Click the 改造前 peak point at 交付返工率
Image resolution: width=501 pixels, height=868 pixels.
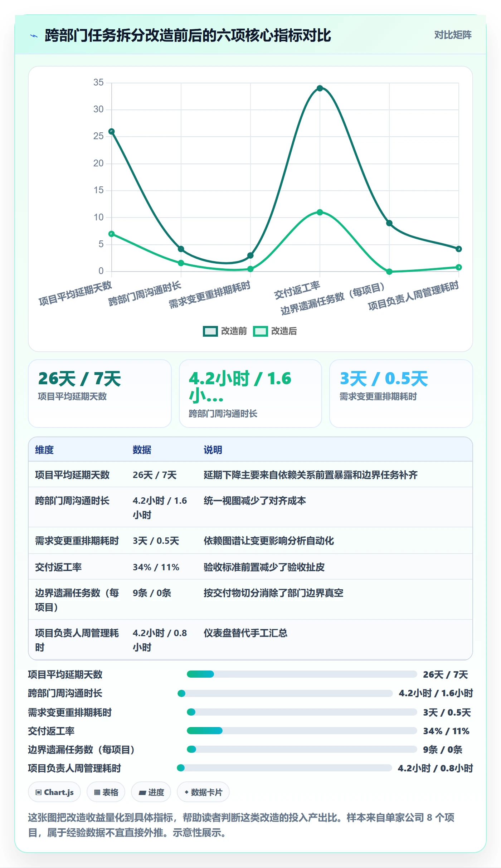pyautogui.click(x=320, y=88)
